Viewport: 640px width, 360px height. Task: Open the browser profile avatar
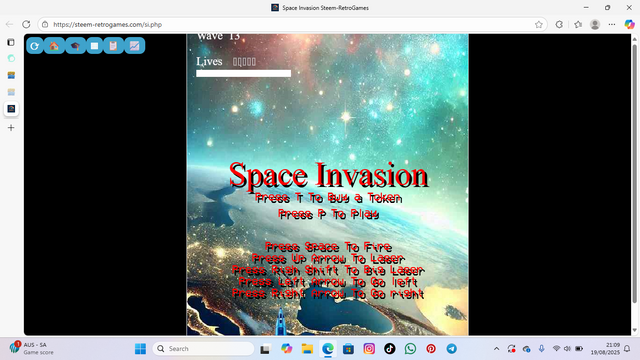(595, 24)
